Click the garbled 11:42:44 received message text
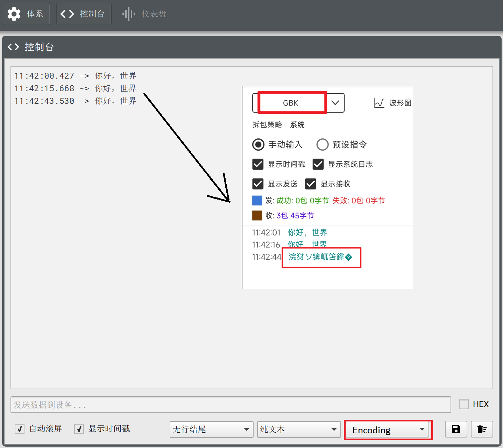This screenshot has height=448, width=503. point(321,257)
